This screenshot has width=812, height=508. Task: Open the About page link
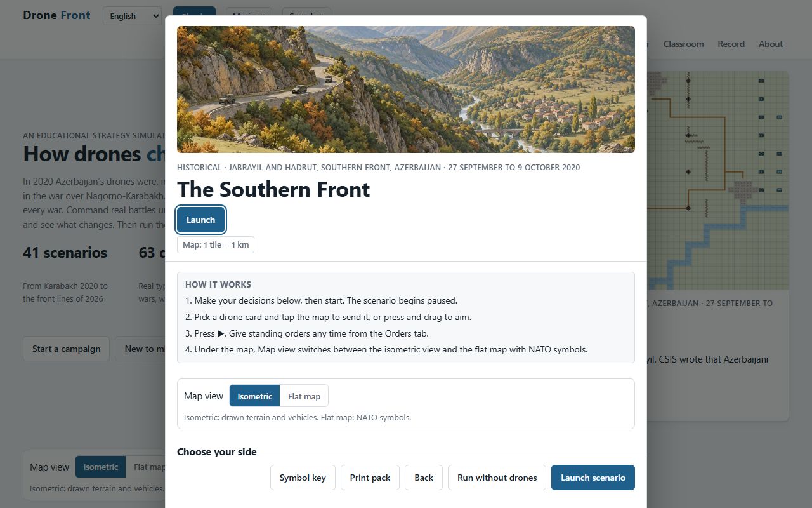pyautogui.click(x=771, y=44)
